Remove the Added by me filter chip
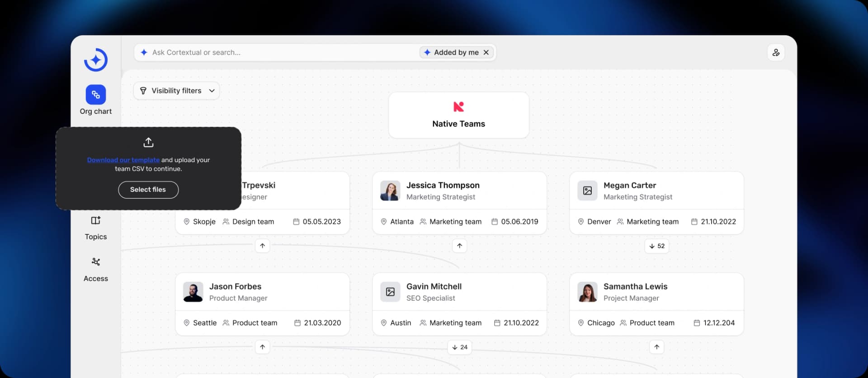The image size is (868, 378). 486,52
